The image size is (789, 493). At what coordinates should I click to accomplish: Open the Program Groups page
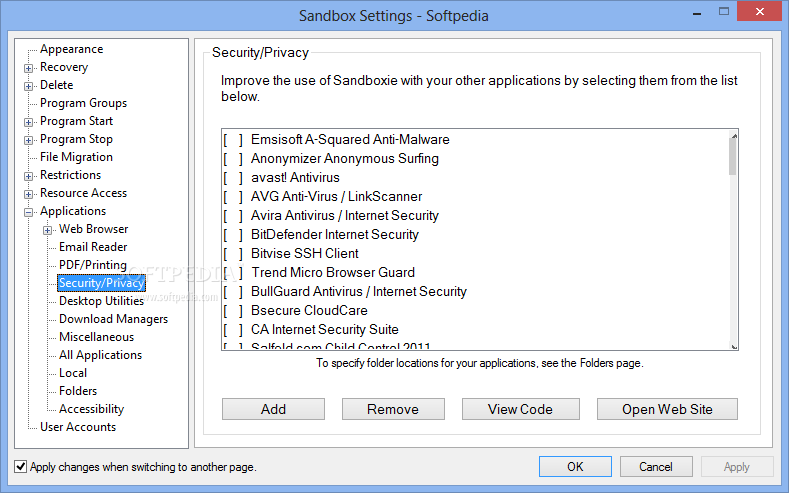point(84,103)
